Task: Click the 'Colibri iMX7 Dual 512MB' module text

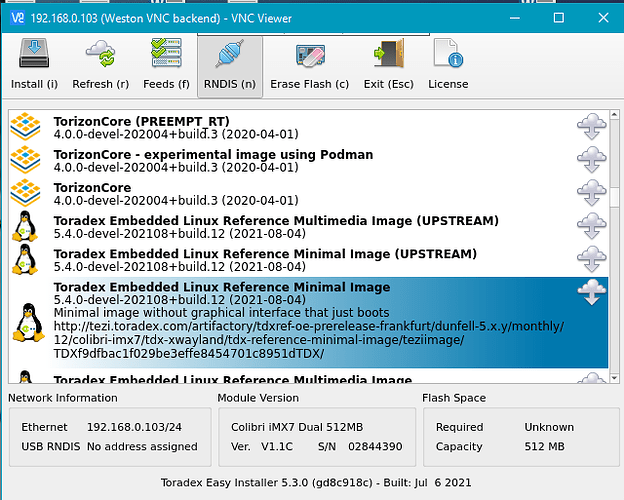Action: 297,427
